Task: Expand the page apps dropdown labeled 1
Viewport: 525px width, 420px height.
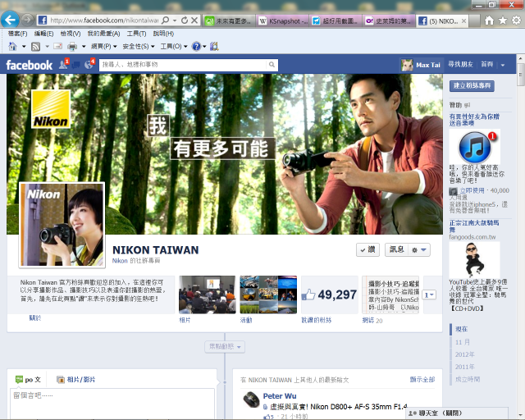Action: 429,294
